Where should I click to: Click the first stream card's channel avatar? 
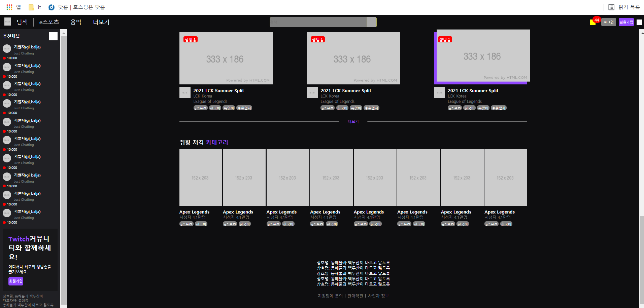click(x=185, y=93)
